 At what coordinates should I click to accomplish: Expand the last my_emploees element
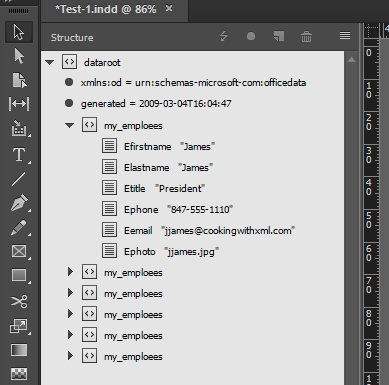point(70,356)
